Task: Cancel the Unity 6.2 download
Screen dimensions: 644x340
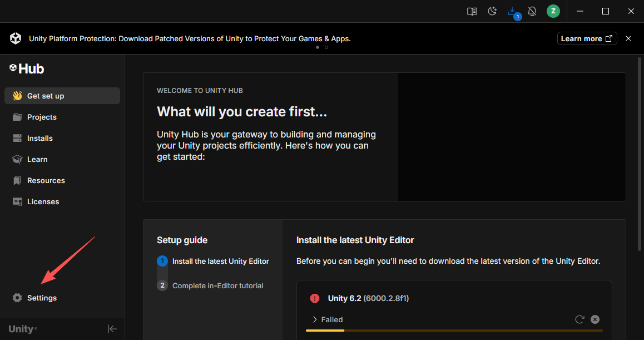Action: tap(595, 319)
